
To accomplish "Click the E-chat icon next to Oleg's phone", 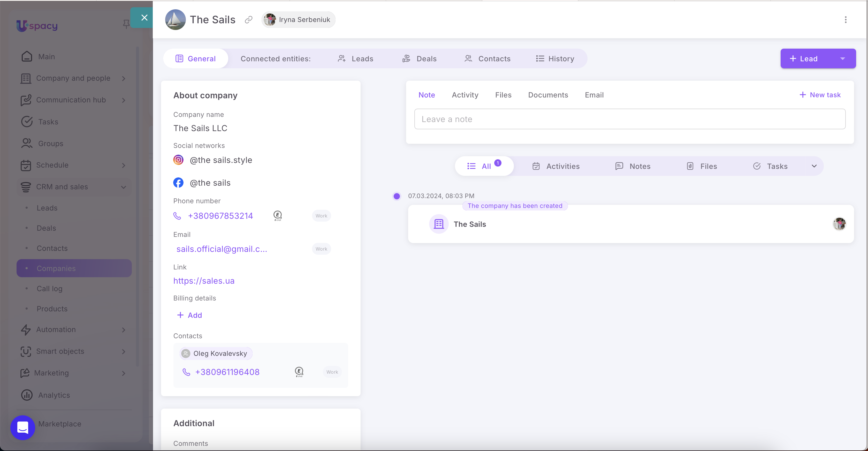I will tap(299, 372).
